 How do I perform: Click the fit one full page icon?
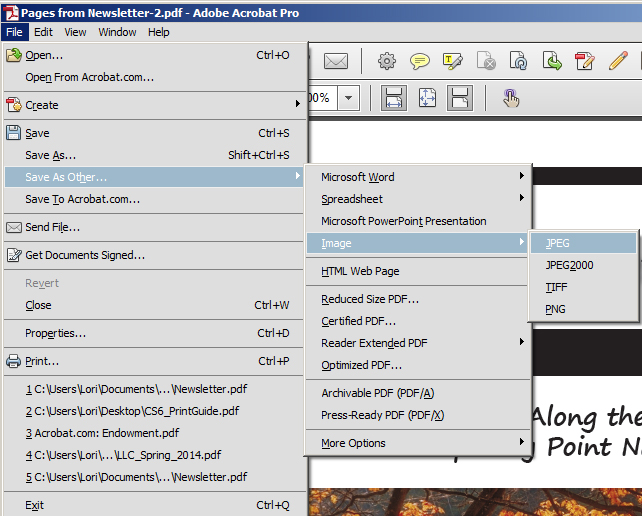tap(427, 98)
